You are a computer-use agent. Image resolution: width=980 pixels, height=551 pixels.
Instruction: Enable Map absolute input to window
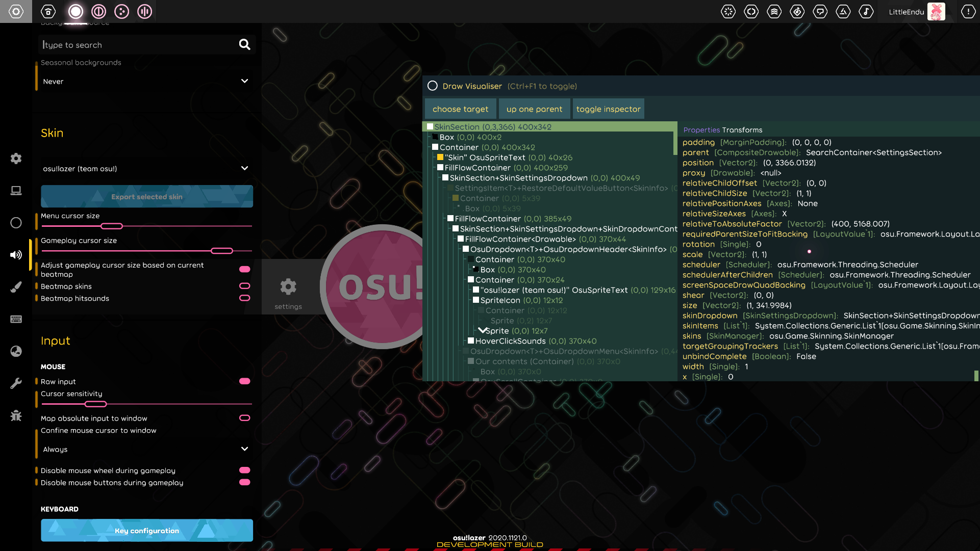245,418
